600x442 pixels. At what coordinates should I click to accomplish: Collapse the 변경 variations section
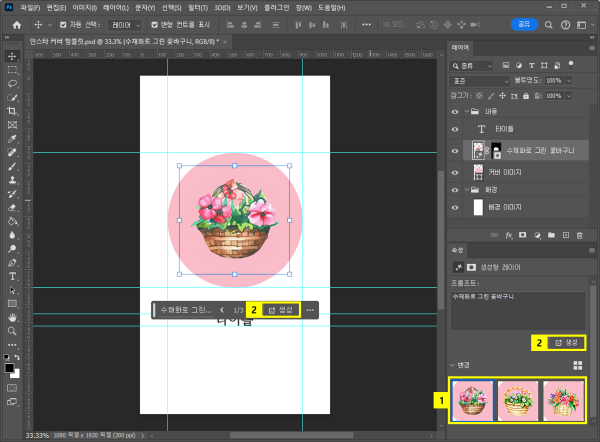pos(453,365)
